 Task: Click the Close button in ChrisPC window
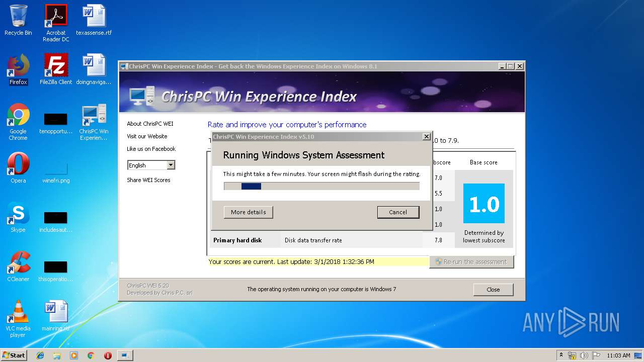493,290
